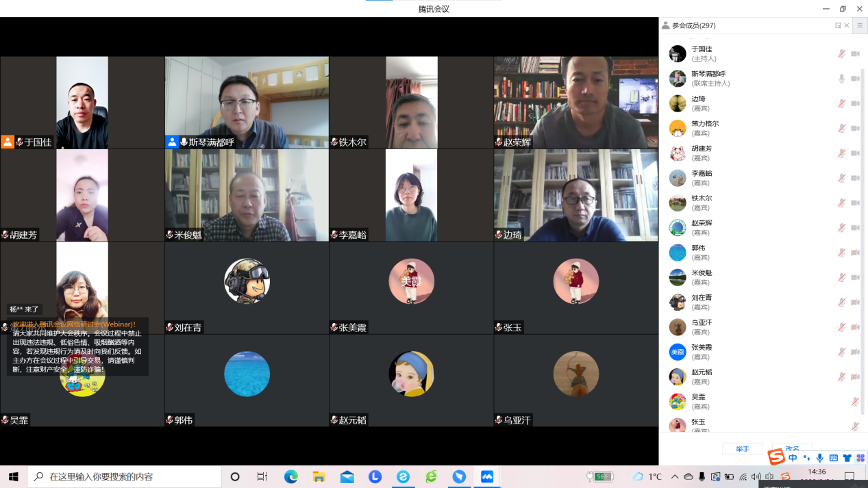The height and width of the screenshot is (488, 868).
Task: Open Tencent Meeting from the taskbar
Action: (487, 476)
